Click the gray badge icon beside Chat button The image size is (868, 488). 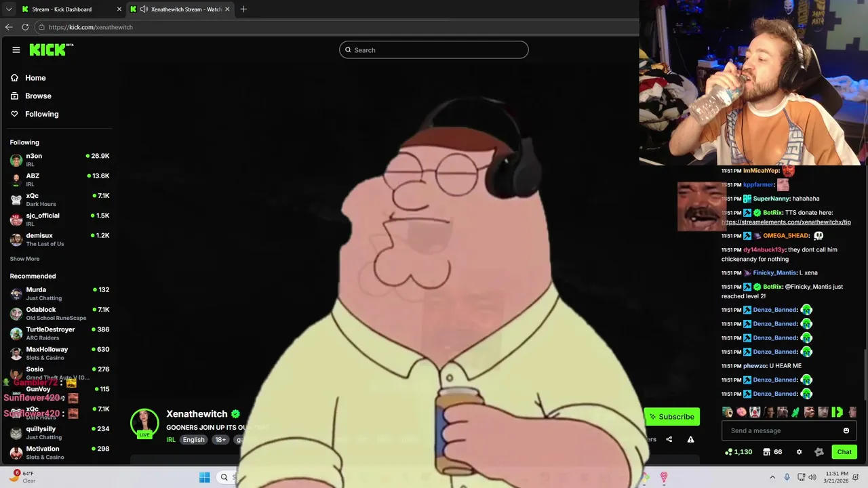click(x=819, y=452)
